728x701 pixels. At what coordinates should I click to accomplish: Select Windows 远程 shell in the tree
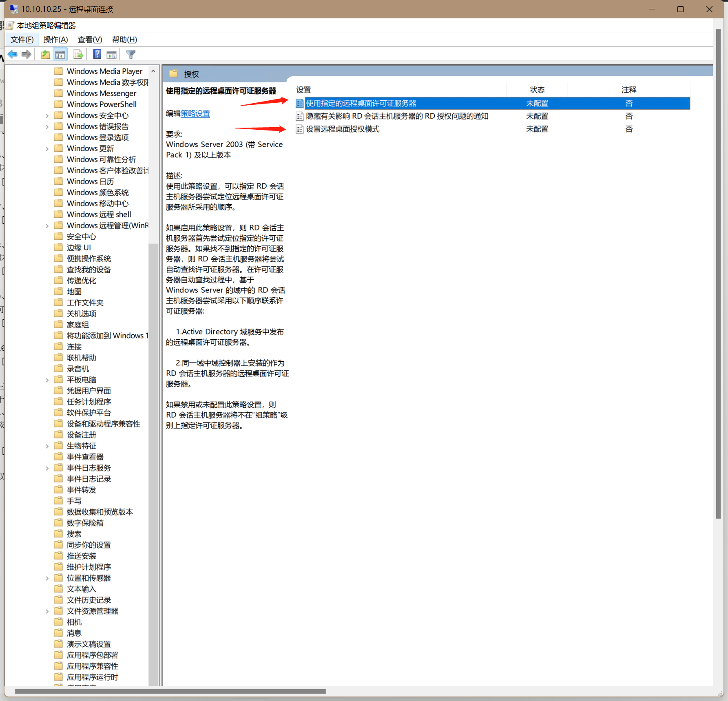[x=99, y=215]
